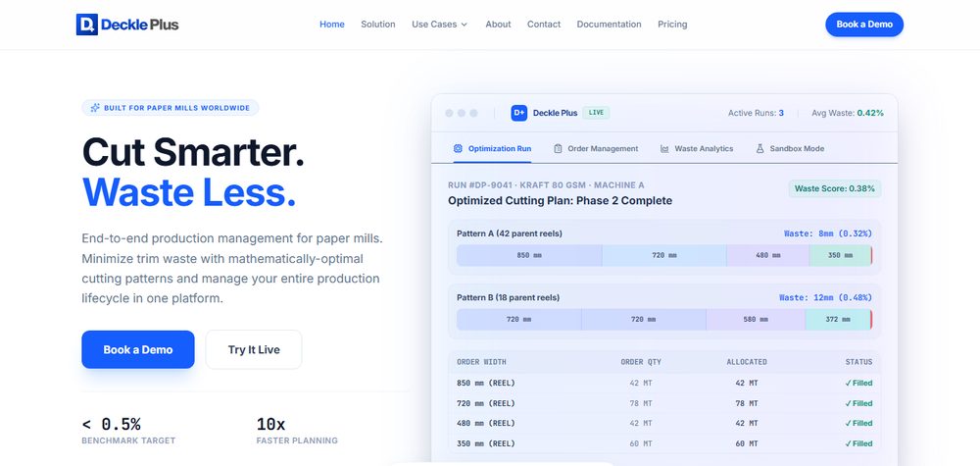Click Waste: 12mm (0.48%) text

(x=825, y=297)
